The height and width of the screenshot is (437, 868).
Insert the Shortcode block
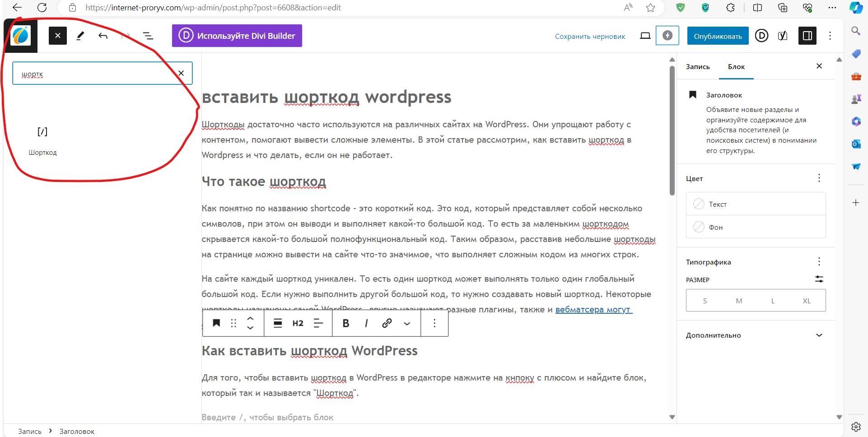pyautogui.click(x=42, y=140)
